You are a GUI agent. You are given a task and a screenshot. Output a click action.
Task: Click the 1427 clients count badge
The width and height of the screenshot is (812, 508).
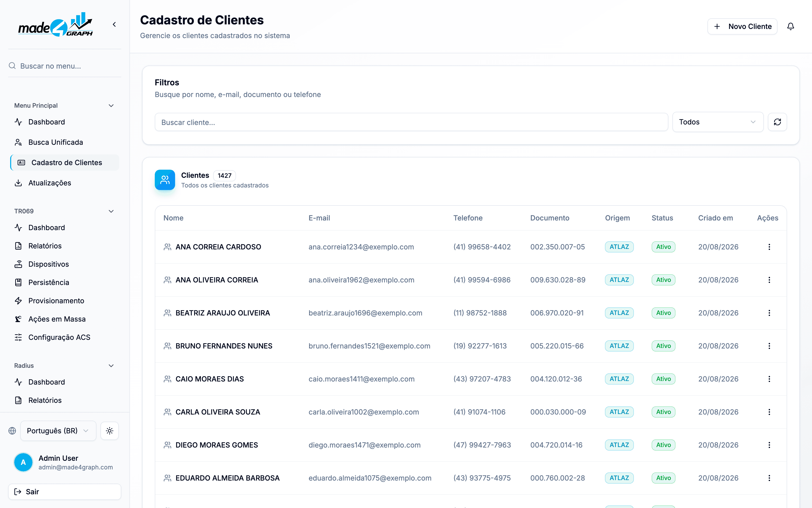click(x=225, y=175)
